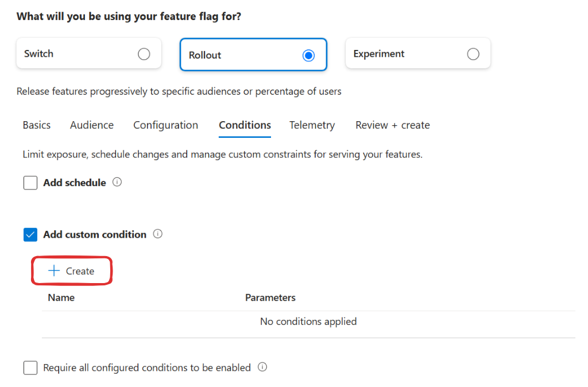588x387 pixels.
Task: Click the Parameters column header
Action: (x=270, y=297)
